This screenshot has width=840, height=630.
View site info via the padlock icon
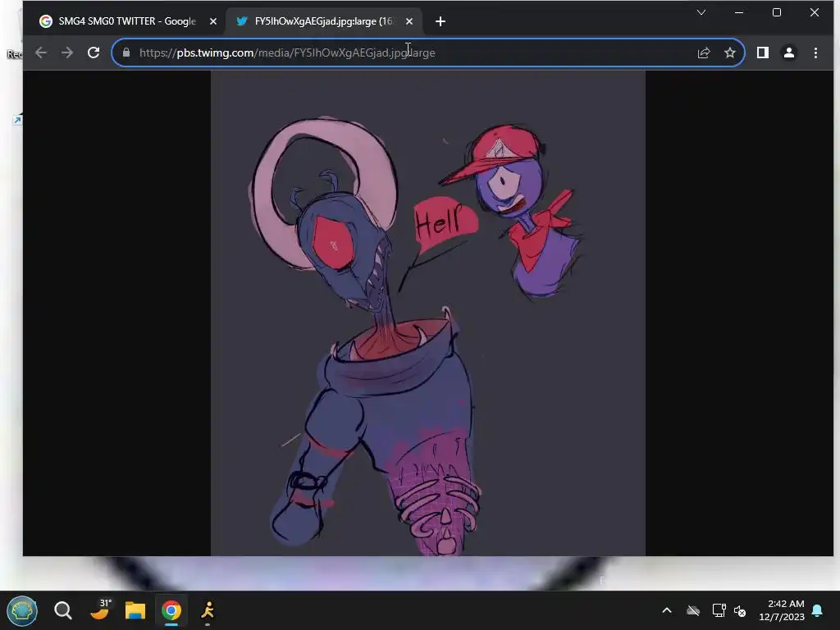point(126,52)
